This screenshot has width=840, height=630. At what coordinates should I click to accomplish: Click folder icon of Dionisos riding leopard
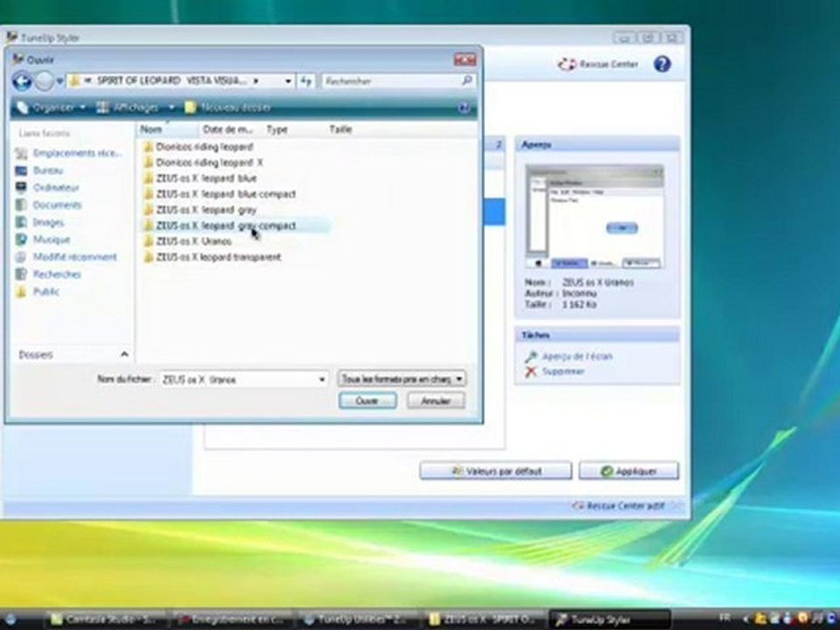click(x=149, y=147)
